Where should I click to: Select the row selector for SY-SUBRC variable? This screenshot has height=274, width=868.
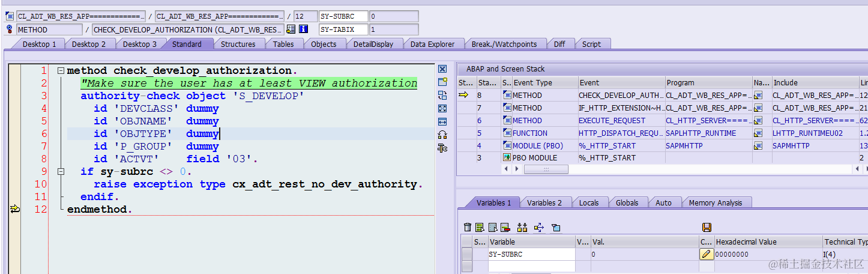[466, 254]
